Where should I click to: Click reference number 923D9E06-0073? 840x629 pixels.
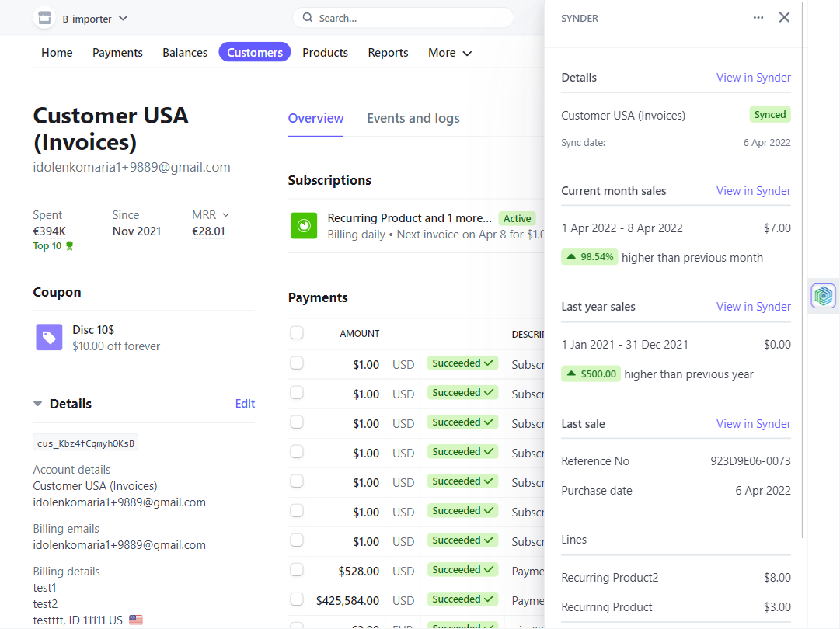(750, 461)
